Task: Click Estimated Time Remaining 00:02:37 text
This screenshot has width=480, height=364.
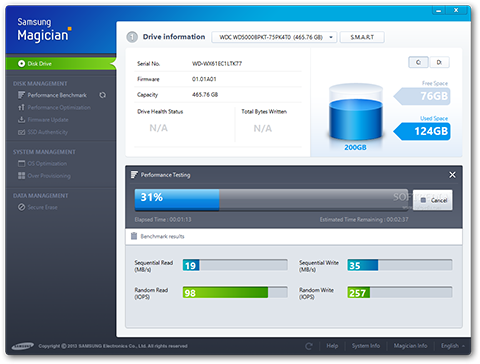Action: pyautogui.click(x=364, y=220)
